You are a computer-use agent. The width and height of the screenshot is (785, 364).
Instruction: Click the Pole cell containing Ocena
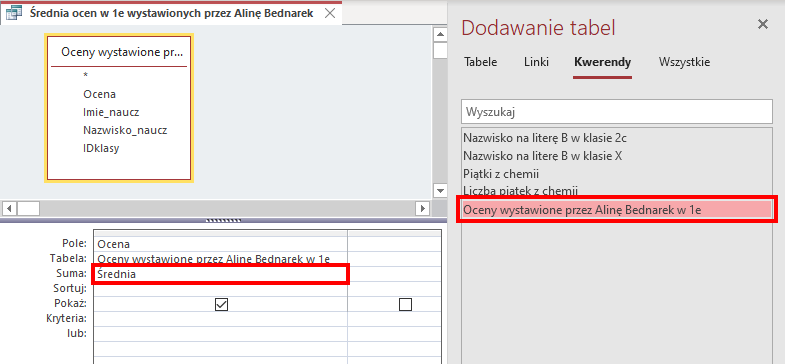(220, 244)
